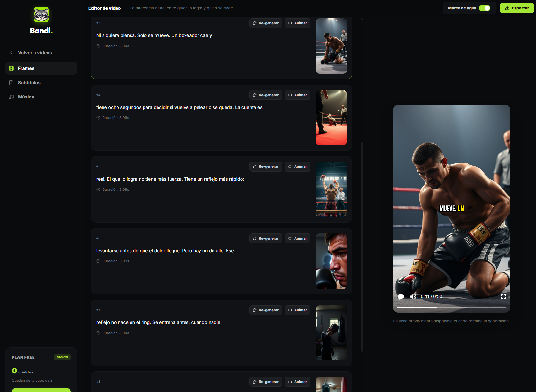Click the 'Editor de vídeo' heading
Viewport: 536px width, 392px height.
pyautogui.click(x=104, y=8)
